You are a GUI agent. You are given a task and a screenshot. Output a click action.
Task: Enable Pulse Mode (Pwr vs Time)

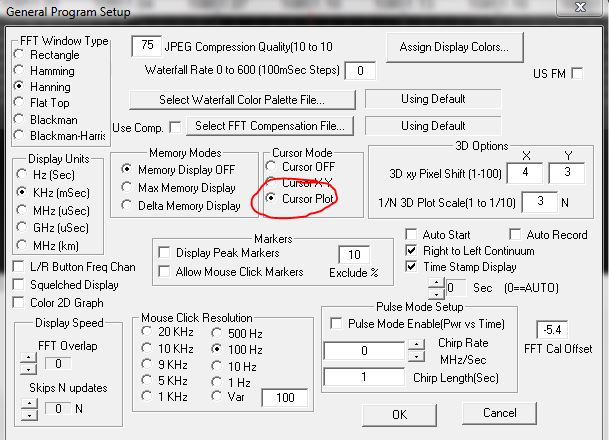[336, 322]
